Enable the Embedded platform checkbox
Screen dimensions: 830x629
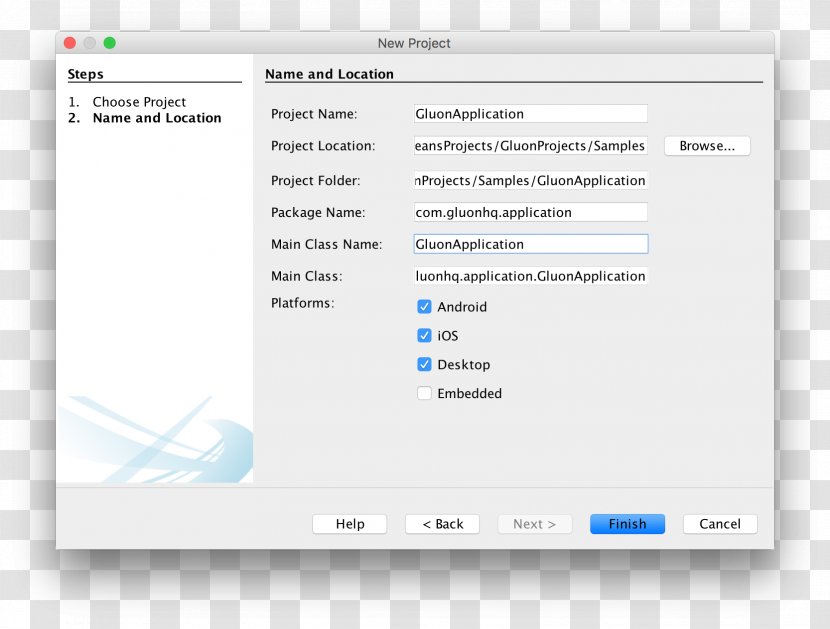click(x=424, y=393)
